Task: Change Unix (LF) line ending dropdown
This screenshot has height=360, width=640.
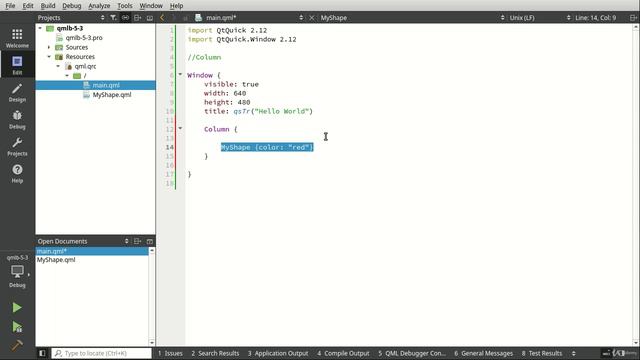Action: (x=569, y=18)
